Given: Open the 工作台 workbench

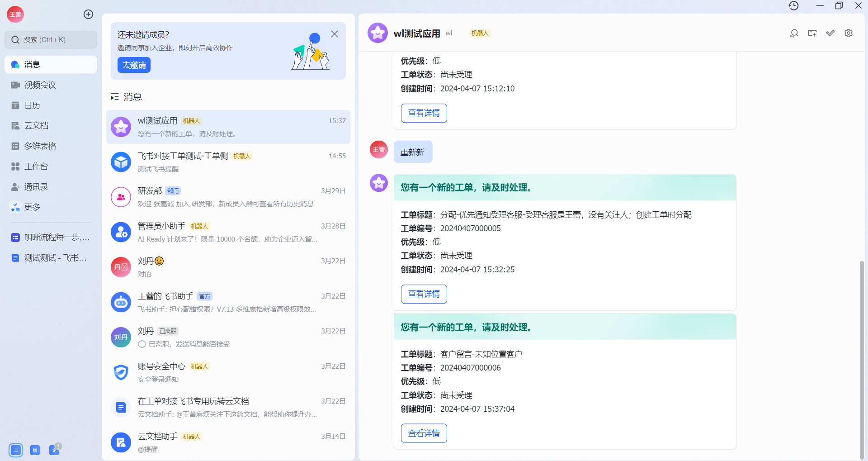Looking at the screenshot, I should pyautogui.click(x=51, y=166).
